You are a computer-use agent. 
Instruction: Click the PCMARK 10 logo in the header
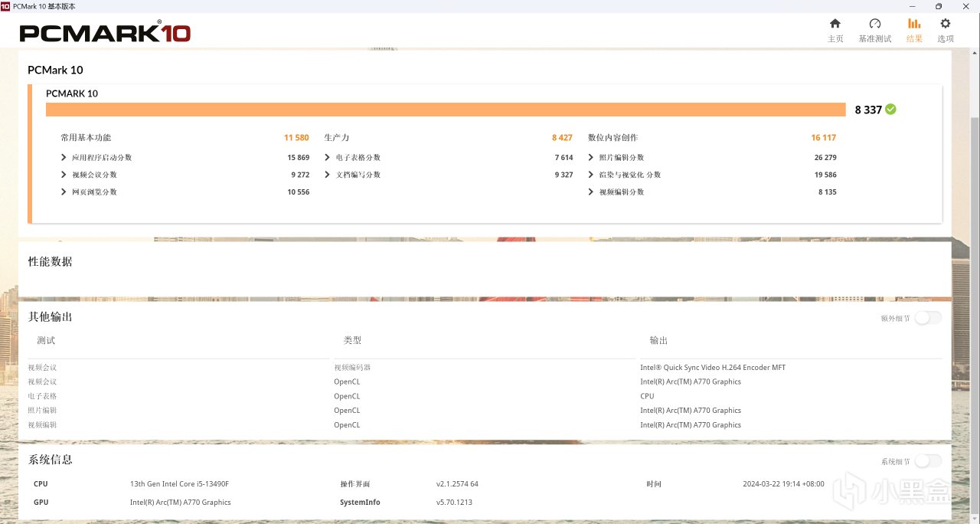pos(105,33)
